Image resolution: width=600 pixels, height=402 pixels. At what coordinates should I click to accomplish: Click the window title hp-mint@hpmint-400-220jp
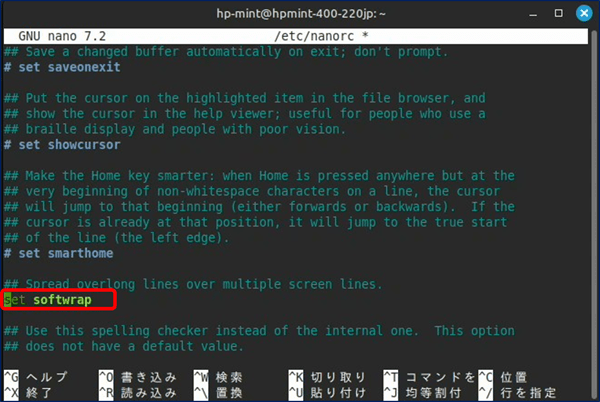click(301, 14)
